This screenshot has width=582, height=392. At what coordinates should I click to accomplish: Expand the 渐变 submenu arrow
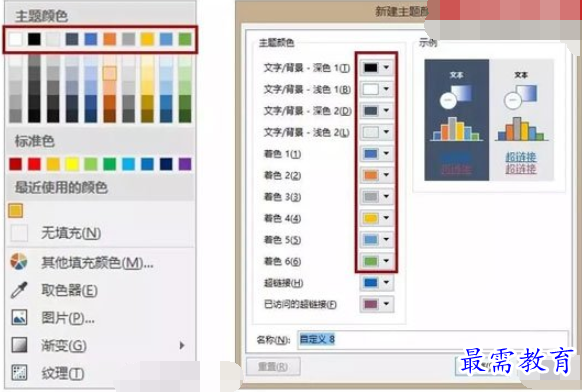(x=182, y=346)
